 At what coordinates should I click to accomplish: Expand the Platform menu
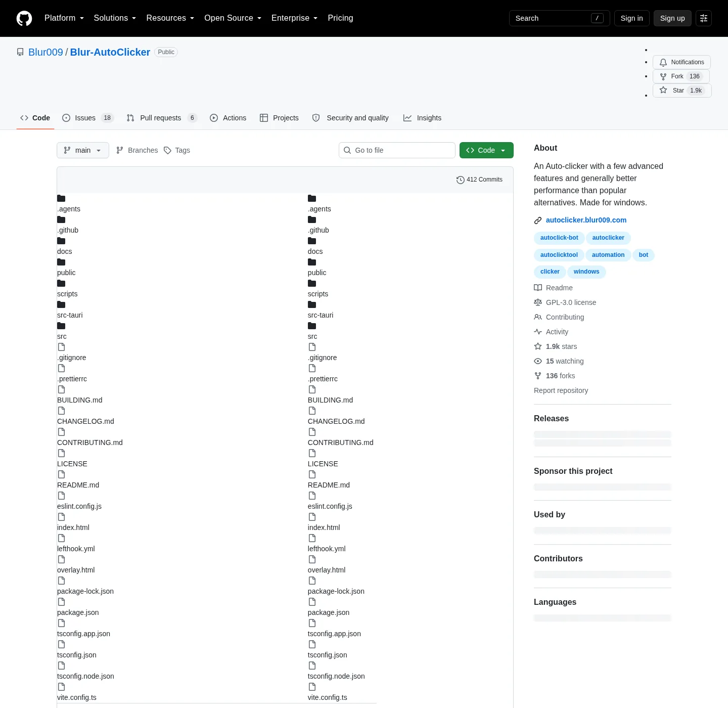pos(64,18)
